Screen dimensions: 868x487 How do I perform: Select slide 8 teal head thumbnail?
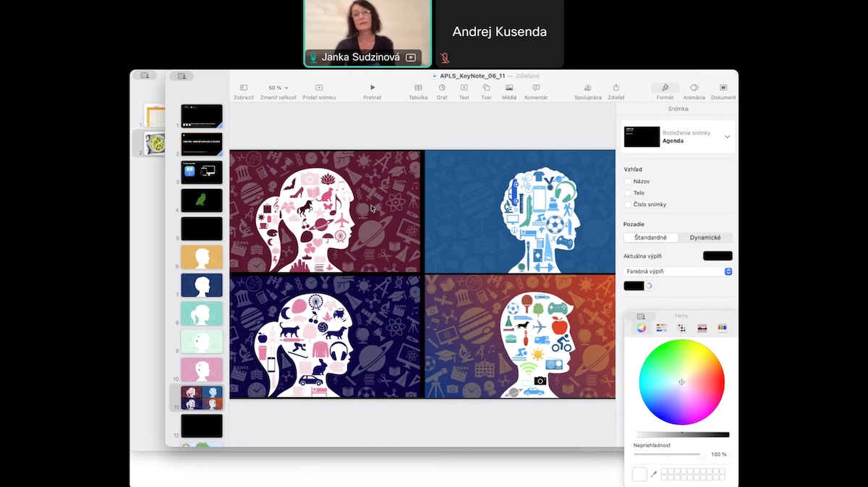tap(202, 313)
